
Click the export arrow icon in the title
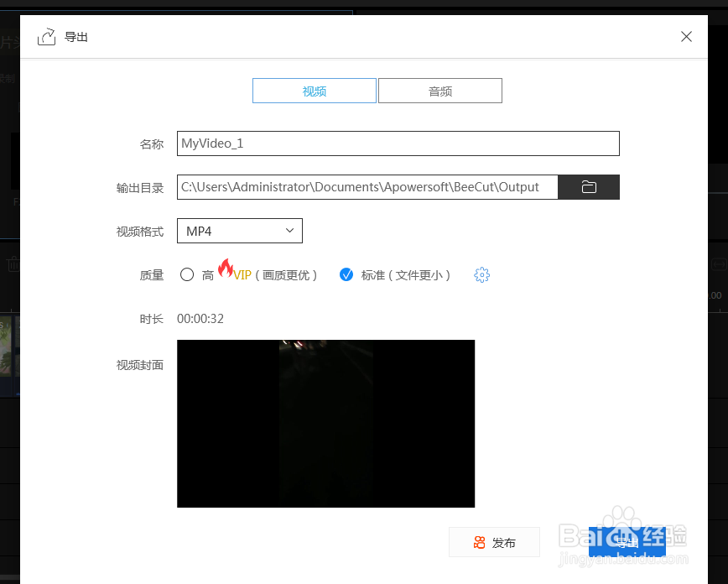tap(46, 37)
